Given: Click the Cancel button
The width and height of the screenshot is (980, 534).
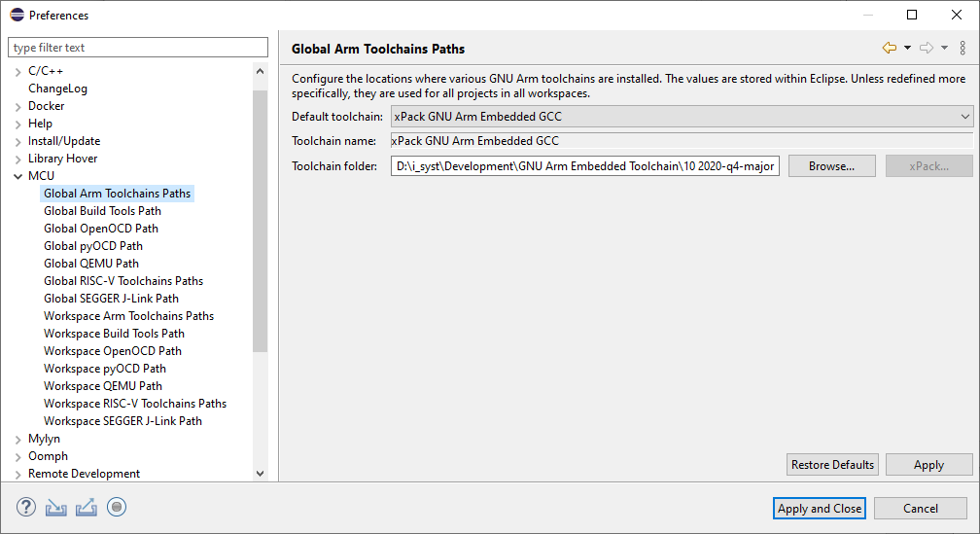Looking at the screenshot, I should (920, 509).
